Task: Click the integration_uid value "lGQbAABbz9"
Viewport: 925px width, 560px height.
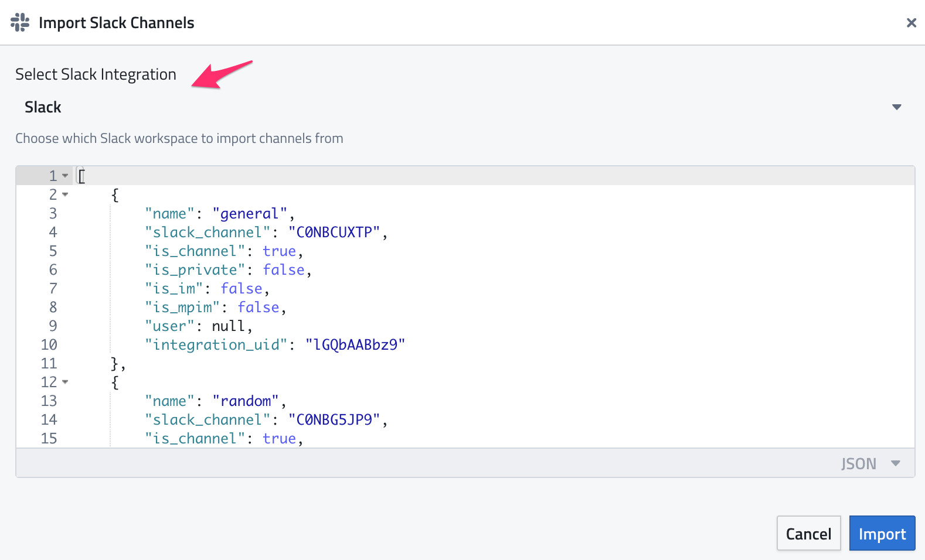Action: (355, 345)
